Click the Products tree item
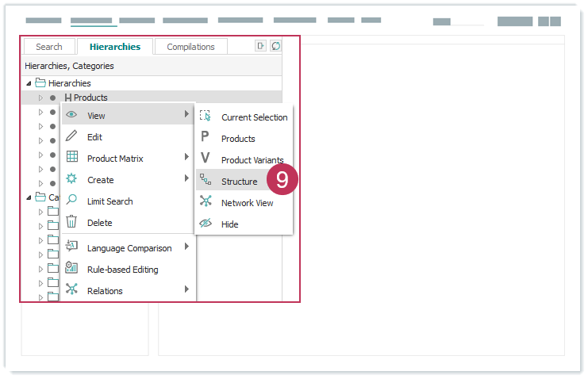 pyautogui.click(x=90, y=98)
